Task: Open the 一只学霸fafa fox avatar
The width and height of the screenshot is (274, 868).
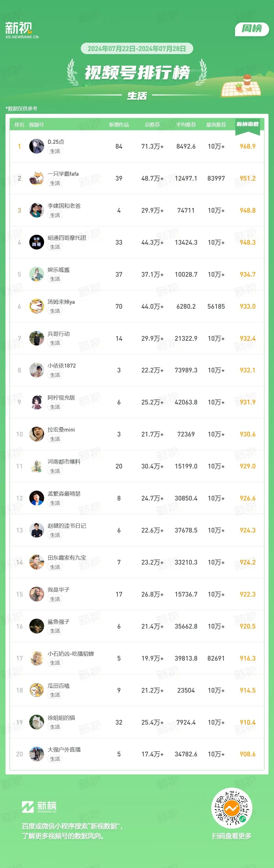Action: 36,178
